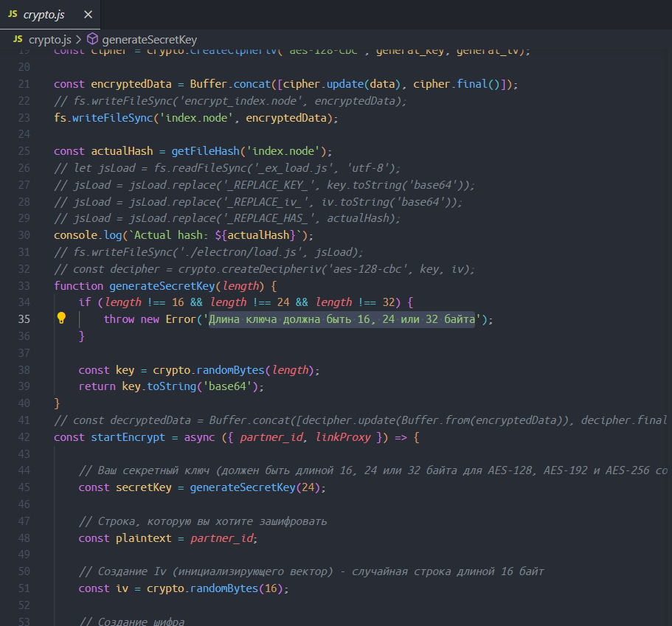Click the secretKey declaration on line 45

click(144, 487)
